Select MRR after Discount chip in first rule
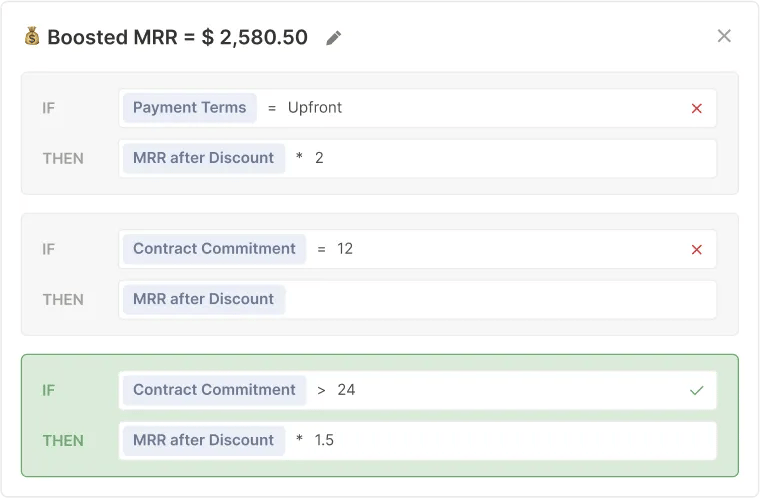760x498 pixels. click(204, 158)
